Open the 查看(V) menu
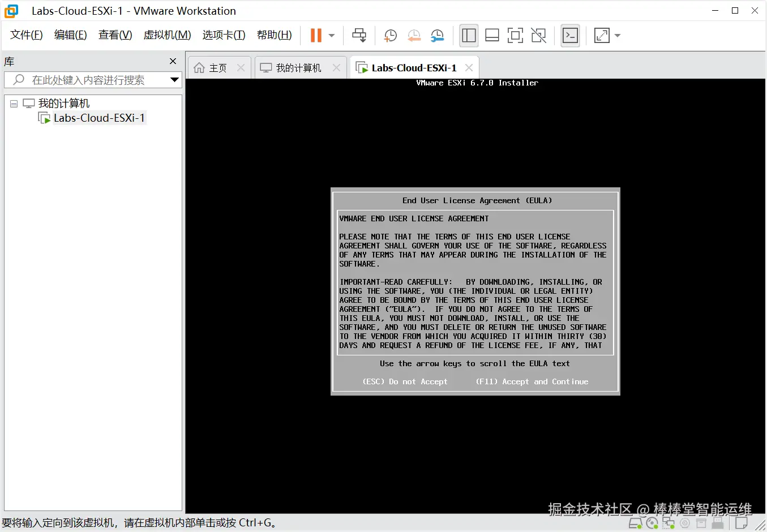767x532 pixels. point(115,35)
